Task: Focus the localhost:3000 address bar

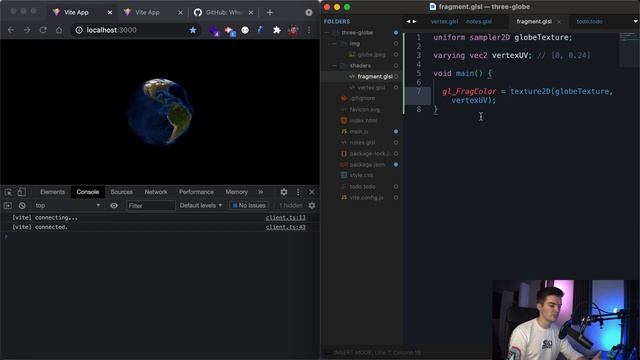Action: [x=135, y=30]
